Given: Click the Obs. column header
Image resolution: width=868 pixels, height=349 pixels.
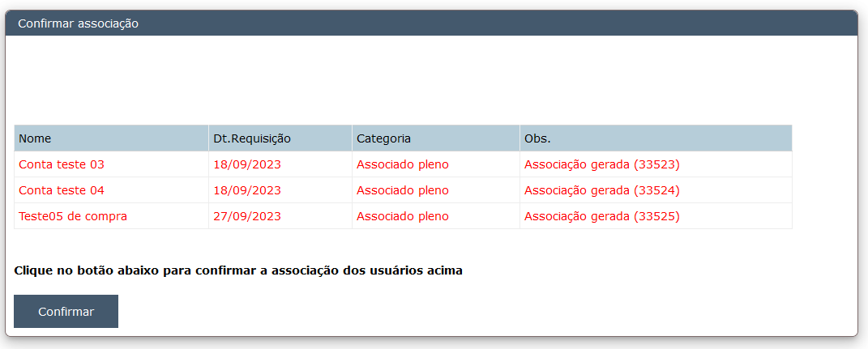Looking at the screenshot, I should pyautogui.click(x=537, y=138).
